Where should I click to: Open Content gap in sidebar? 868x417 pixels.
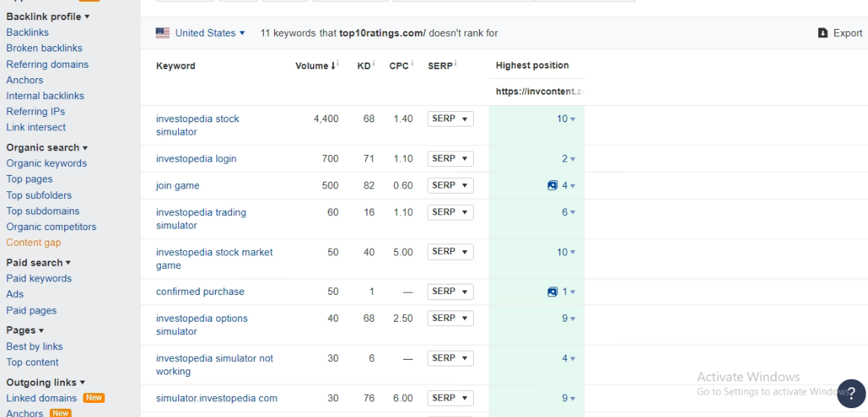click(x=34, y=243)
